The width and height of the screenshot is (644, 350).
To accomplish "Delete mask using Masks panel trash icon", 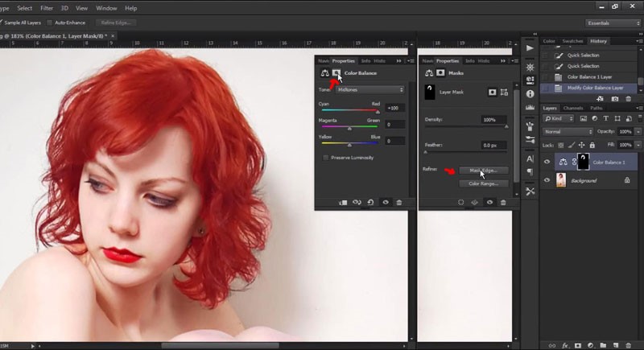I will tap(503, 202).
